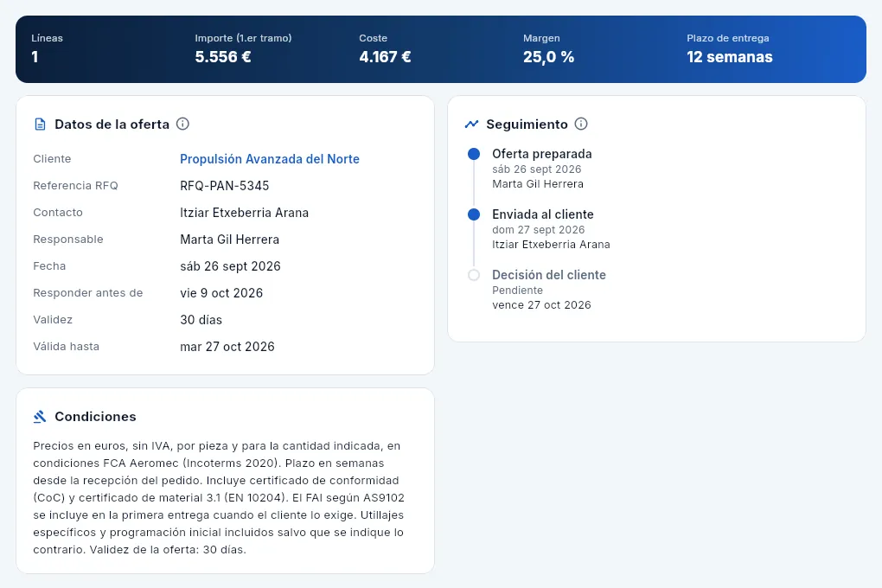The image size is (882, 588).
Task: Click the Referencia RFQ field label
Action: pyautogui.click(x=75, y=186)
